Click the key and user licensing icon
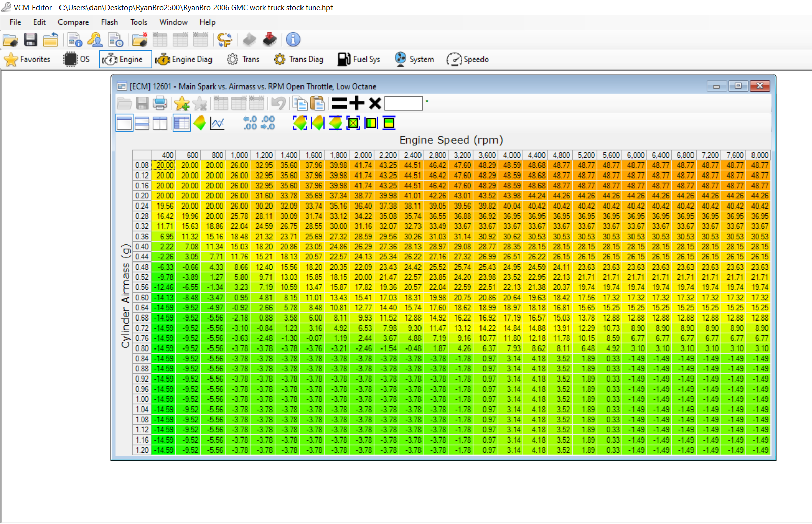This screenshot has width=812, height=524. 95,40
